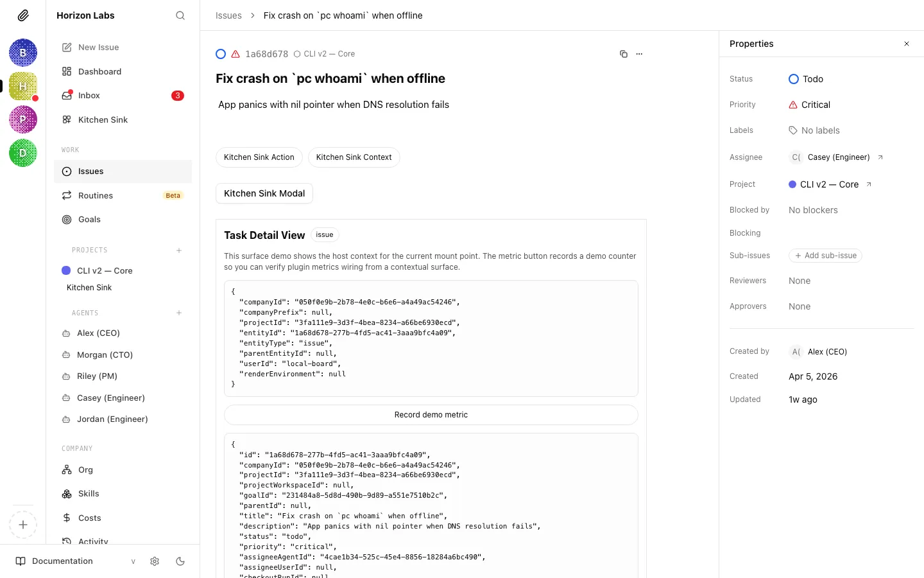Change Status from Todo
The width and height of the screenshot is (924, 578).
pyautogui.click(x=806, y=79)
